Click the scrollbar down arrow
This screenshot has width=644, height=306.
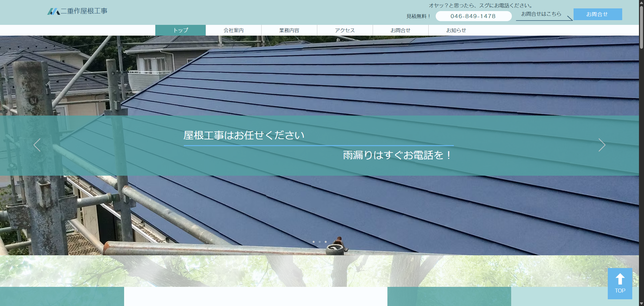point(641,303)
